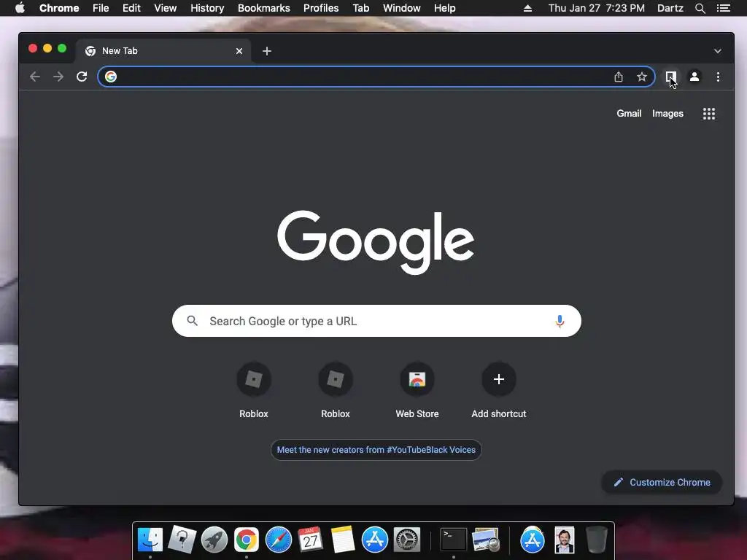
Task: Select the New Tab tab
Action: pos(162,51)
